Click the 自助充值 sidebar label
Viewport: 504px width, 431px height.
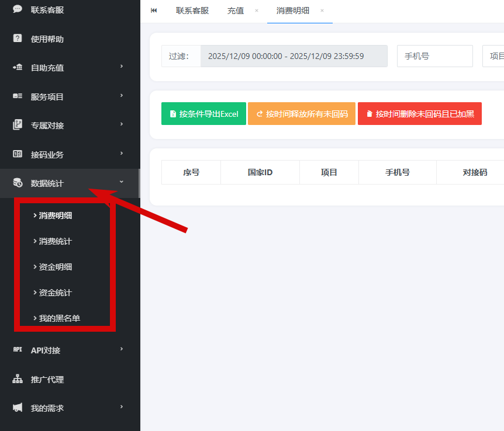[x=47, y=68]
